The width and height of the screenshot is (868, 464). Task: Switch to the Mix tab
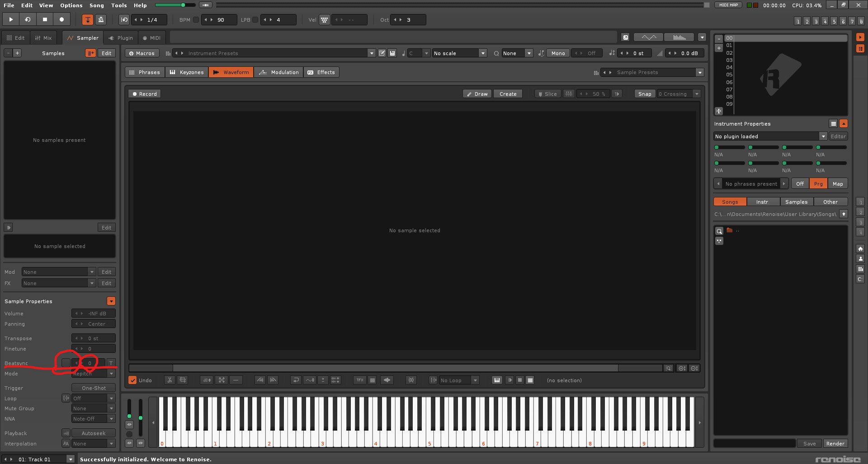click(x=43, y=38)
